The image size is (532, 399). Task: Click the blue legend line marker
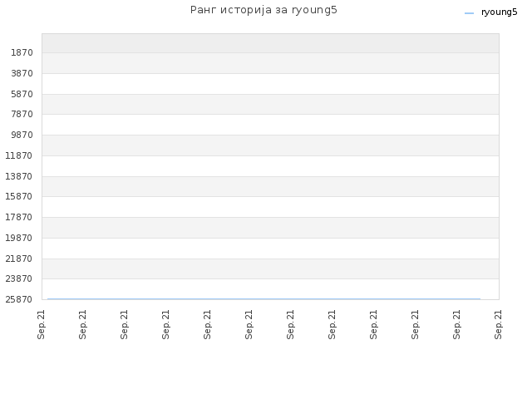point(469,13)
